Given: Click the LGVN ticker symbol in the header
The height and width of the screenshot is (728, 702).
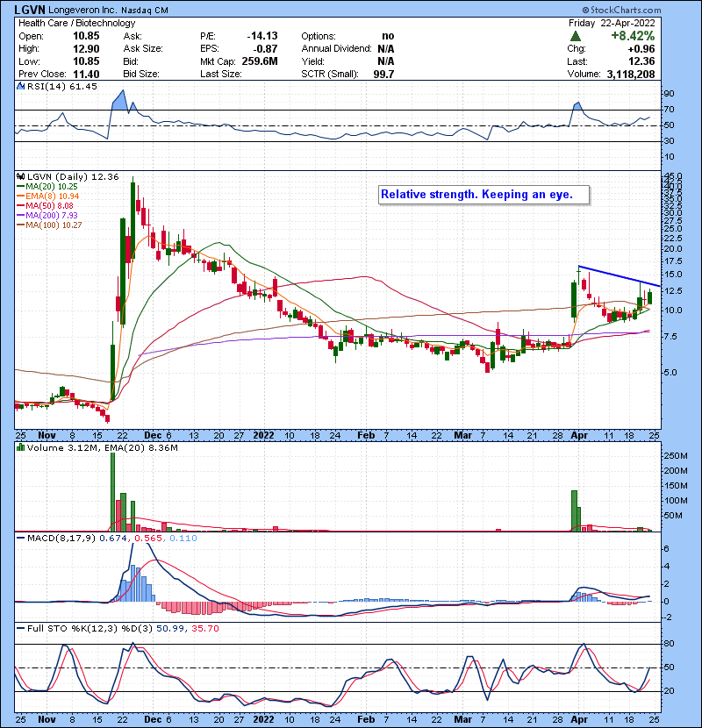Looking at the screenshot, I should point(30,10).
